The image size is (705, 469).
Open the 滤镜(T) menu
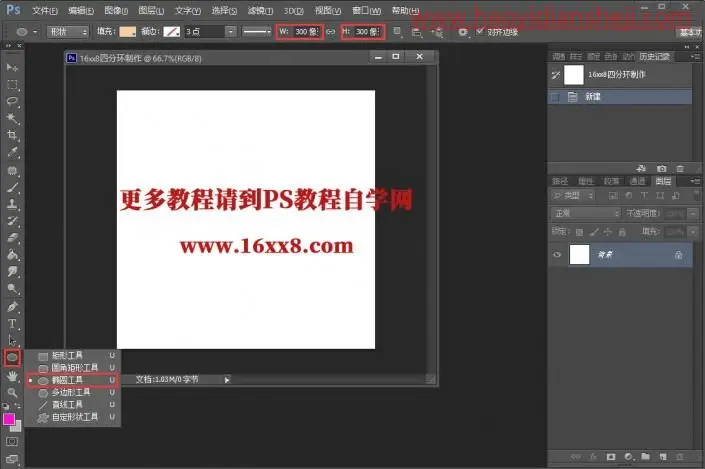260,10
